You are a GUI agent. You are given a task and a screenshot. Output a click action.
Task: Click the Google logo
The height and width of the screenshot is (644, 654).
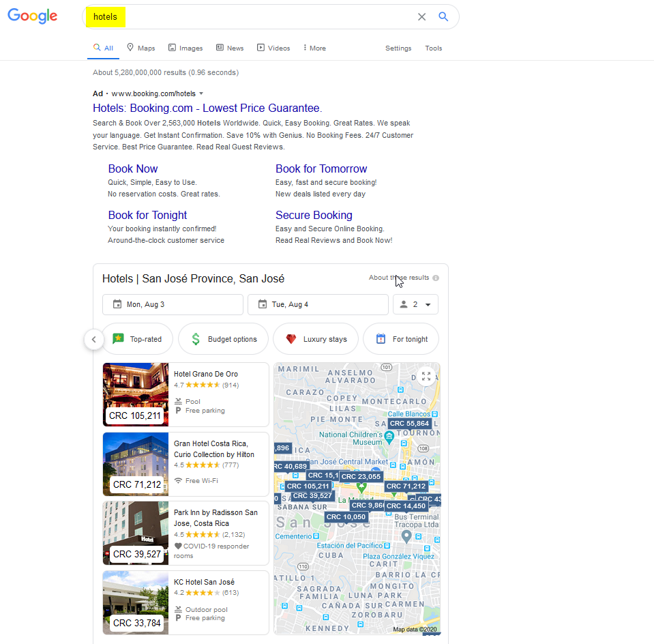coord(33,16)
